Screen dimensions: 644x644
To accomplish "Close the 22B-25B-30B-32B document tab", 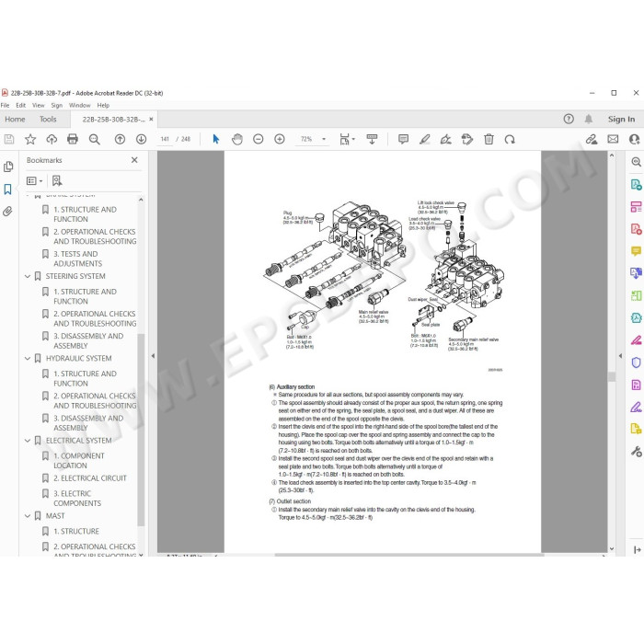I will (151, 119).
